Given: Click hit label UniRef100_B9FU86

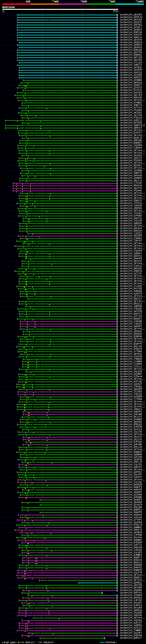Looking at the screenshot, I should 131,140.
